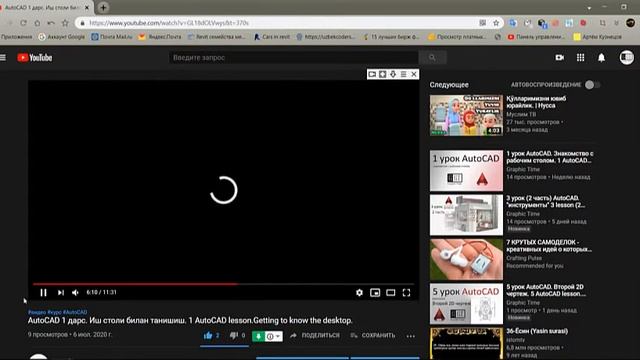Focus the YouTube search field
This screenshot has height=360, width=640.
pos(293,58)
